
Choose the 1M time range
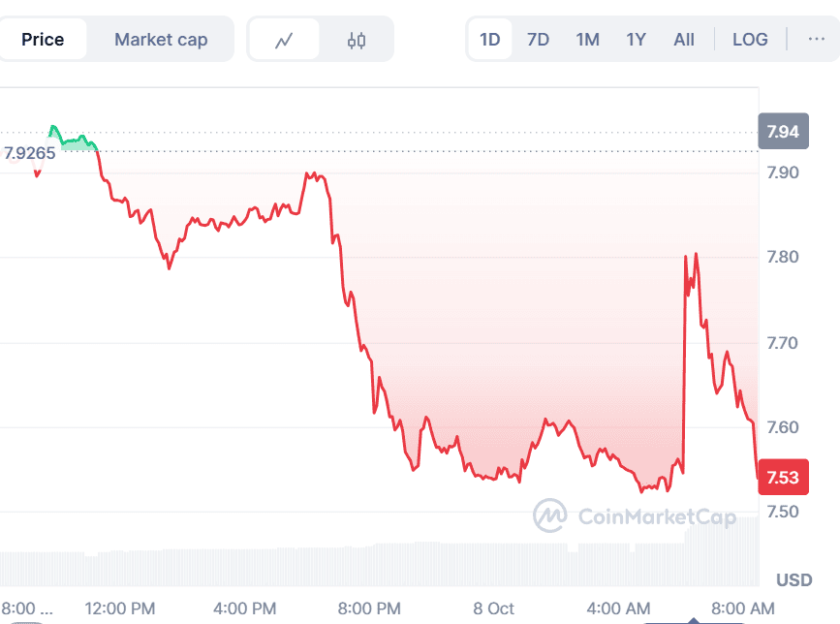point(587,40)
